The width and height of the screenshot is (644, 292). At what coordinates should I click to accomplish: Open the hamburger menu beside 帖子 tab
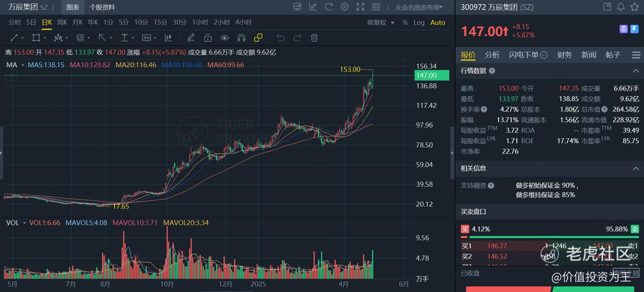click(x=636, y=55)
